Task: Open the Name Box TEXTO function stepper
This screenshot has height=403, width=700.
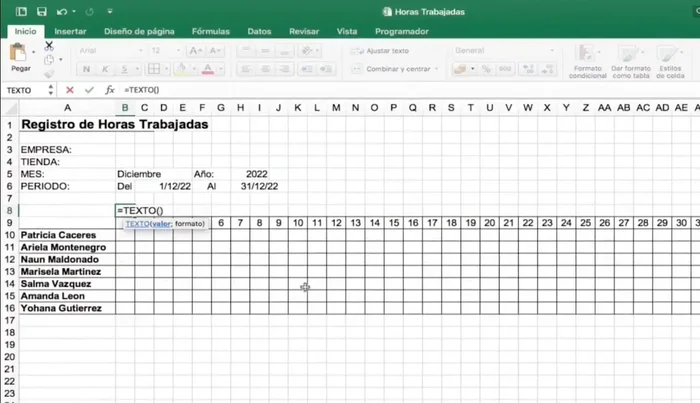Action: [x=50, y=90]
